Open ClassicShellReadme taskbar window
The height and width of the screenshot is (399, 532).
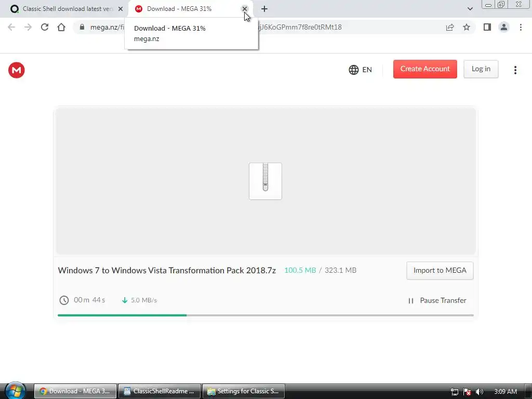click(x=159, y=391)
